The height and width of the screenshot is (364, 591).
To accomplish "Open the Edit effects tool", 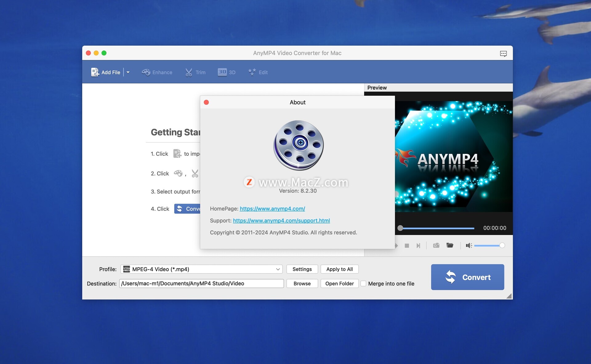I will coord(258,72).
